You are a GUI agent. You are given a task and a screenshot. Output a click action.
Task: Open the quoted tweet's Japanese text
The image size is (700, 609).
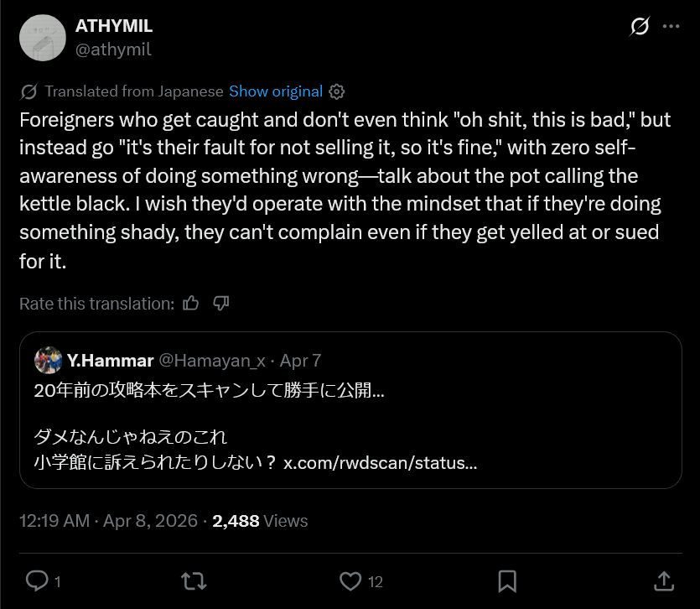coord(210,391)
